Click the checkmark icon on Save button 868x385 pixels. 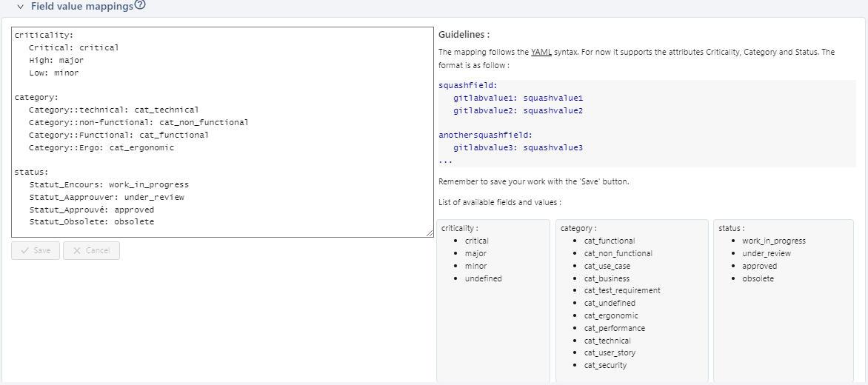24,251
